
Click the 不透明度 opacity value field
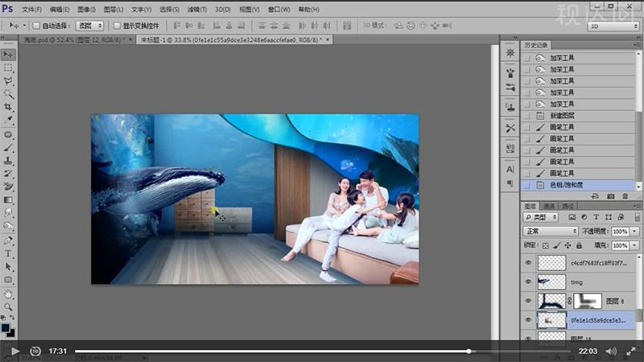click(620, 231)
